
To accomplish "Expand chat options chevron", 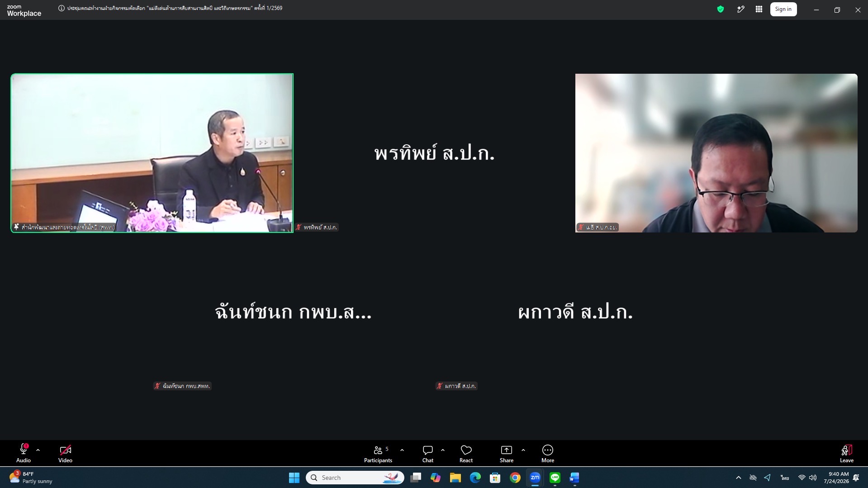I will coord(443,450).
